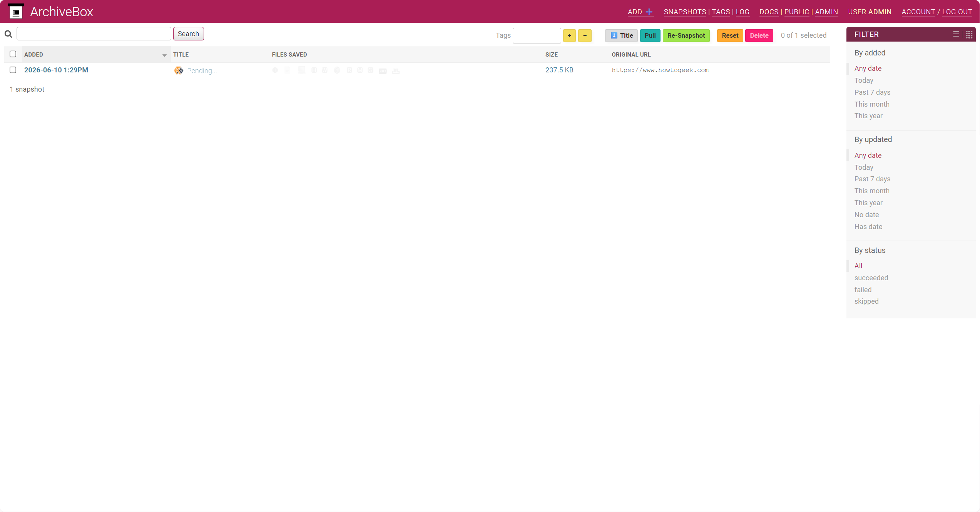
Task: Filter By status: succeeded
Action: tap(871, 278)
